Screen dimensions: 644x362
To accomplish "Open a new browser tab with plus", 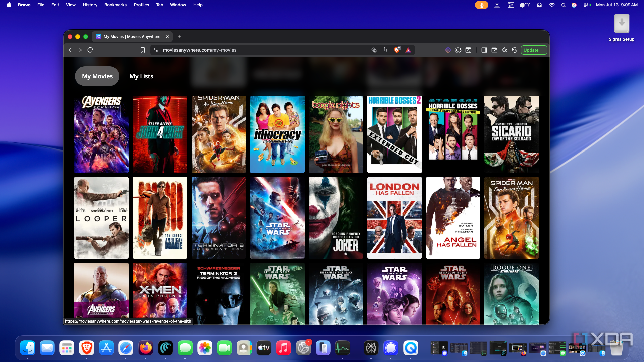I will (x=180, y=37).
